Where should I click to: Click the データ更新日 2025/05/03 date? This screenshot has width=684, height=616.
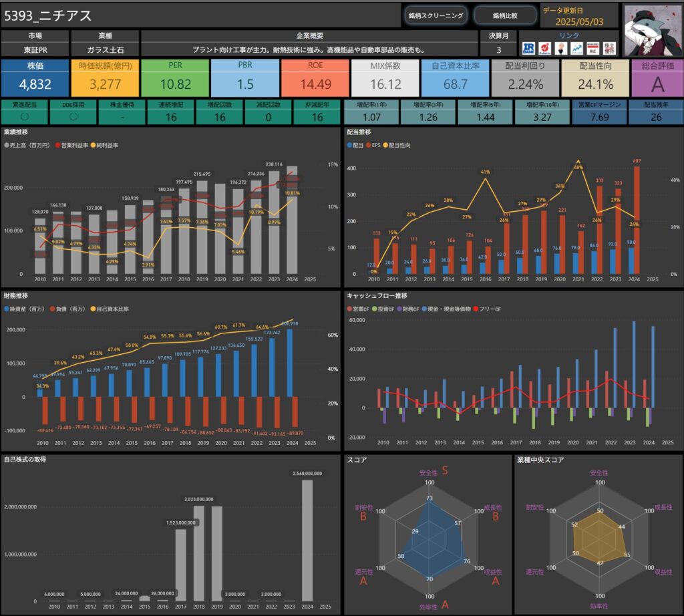pos(579,22)
